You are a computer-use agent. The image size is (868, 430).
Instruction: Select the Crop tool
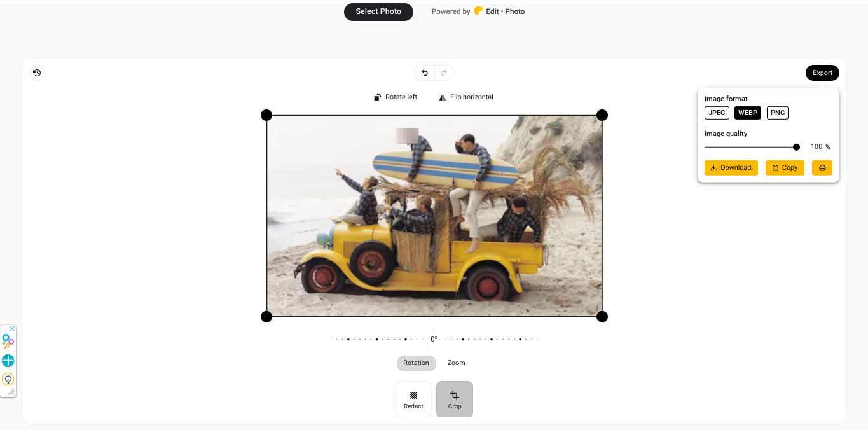click(455, 399)
